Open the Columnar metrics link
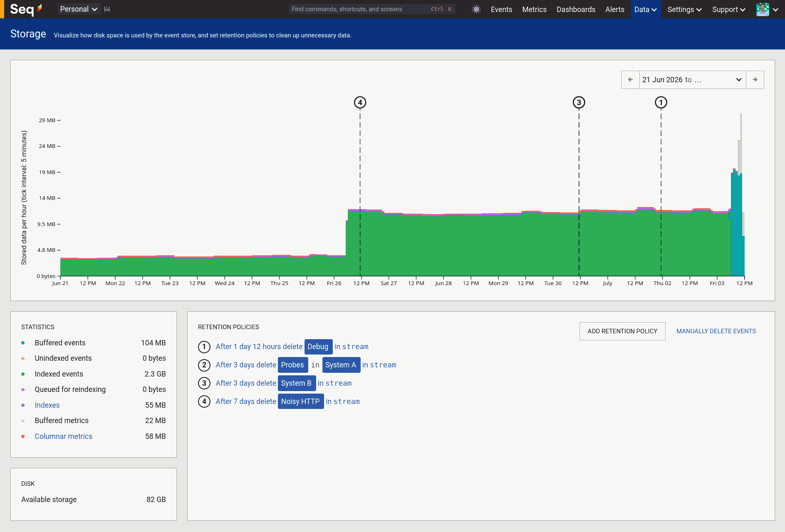 click(x=64, y=436)
